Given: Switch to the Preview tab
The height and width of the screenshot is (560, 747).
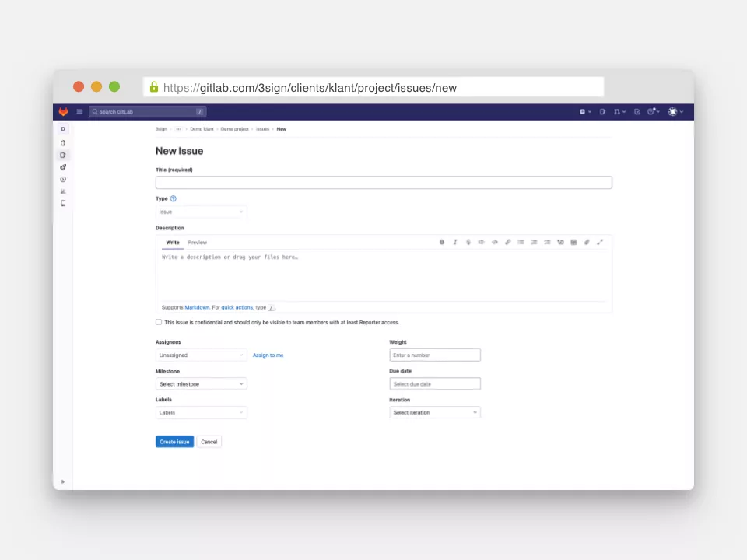Looking at the screenshot, I should click(x=198, y=243).
